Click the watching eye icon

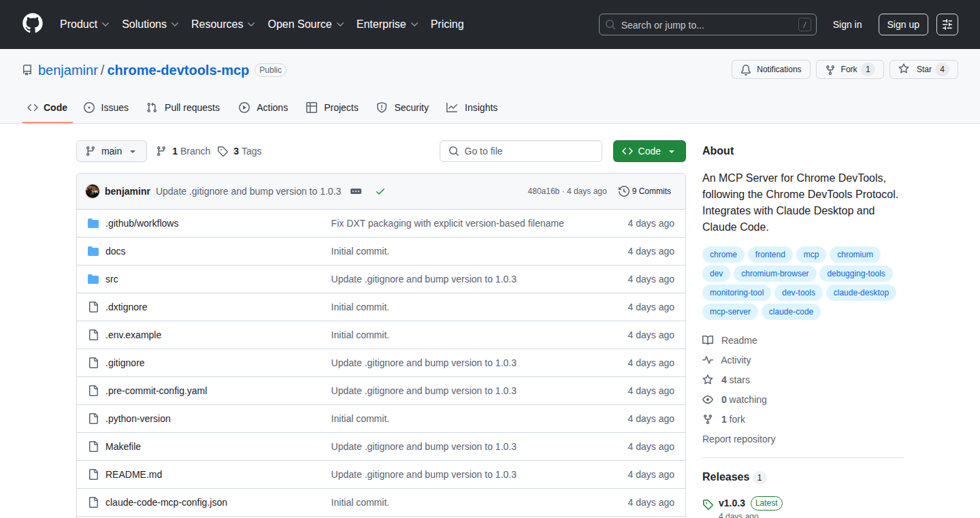tap(708, 400)
